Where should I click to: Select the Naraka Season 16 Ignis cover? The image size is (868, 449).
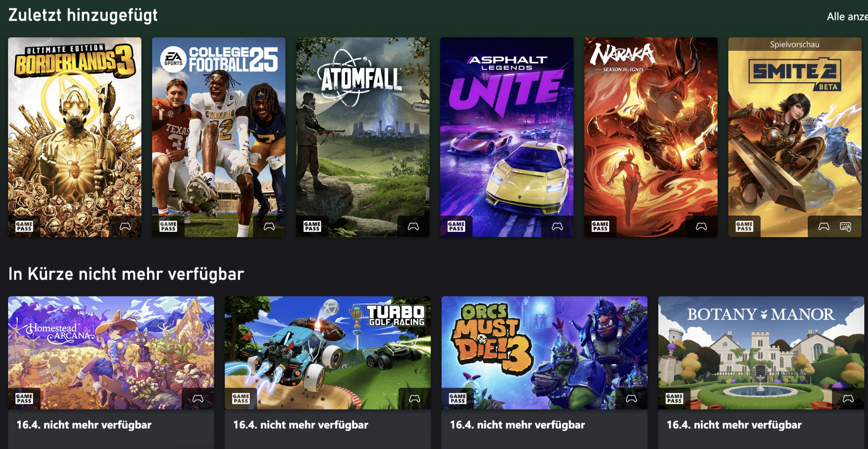click(x=651, y=137)
